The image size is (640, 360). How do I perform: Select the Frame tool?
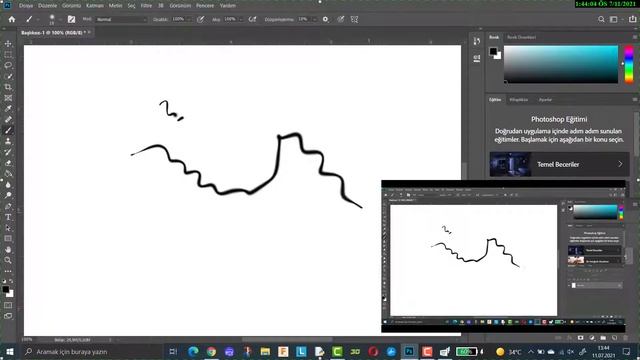(8, 98)
